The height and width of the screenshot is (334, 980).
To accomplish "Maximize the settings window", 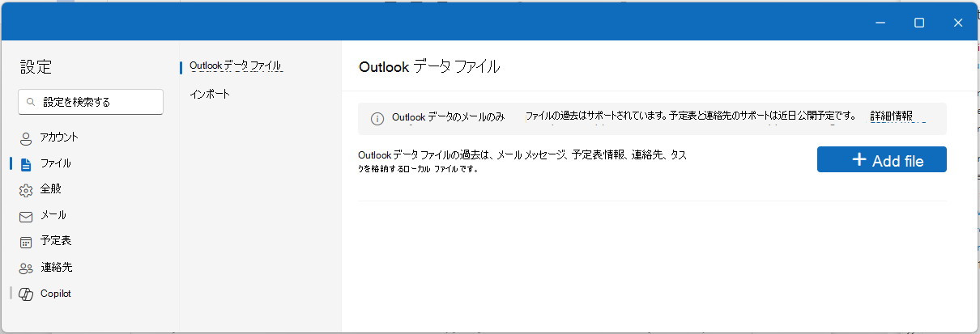I will 919,23.
